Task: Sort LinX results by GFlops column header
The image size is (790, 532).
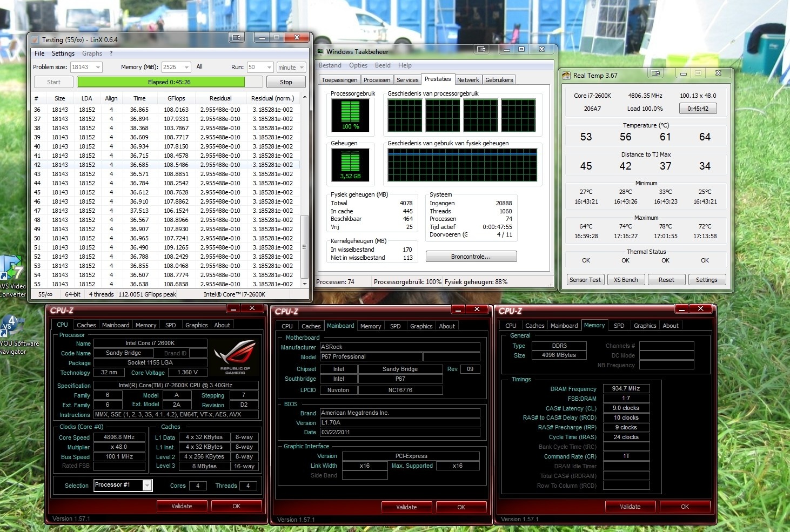Action: 176,98
